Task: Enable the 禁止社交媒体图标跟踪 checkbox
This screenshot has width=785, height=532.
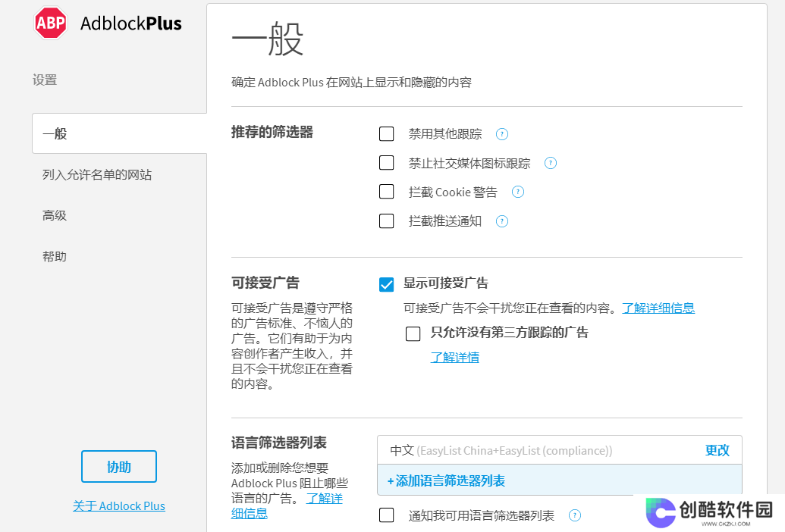Action: click(x=387, y=163)
